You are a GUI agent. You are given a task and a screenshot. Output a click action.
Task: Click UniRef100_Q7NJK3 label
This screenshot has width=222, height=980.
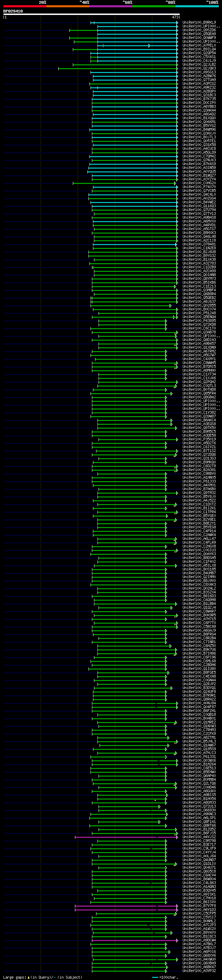pyautogui.click(x=199, y=160)
